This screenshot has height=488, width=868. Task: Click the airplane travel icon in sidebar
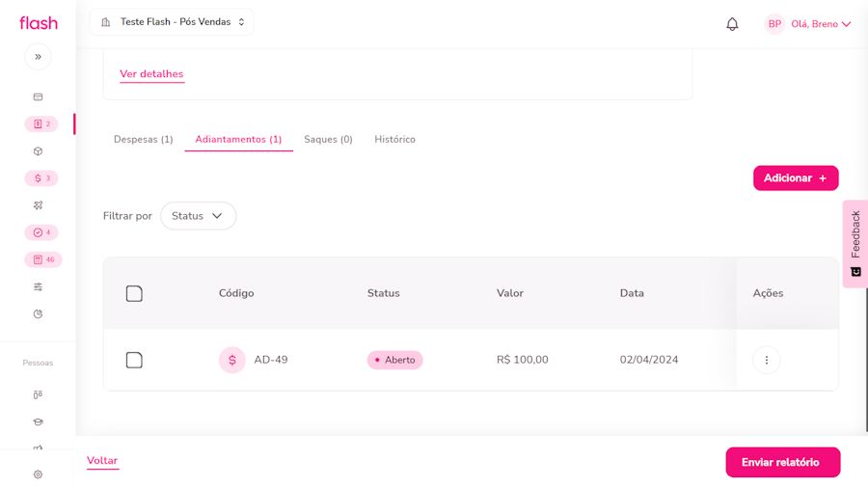pyautogui.click(x=38, y=205)
